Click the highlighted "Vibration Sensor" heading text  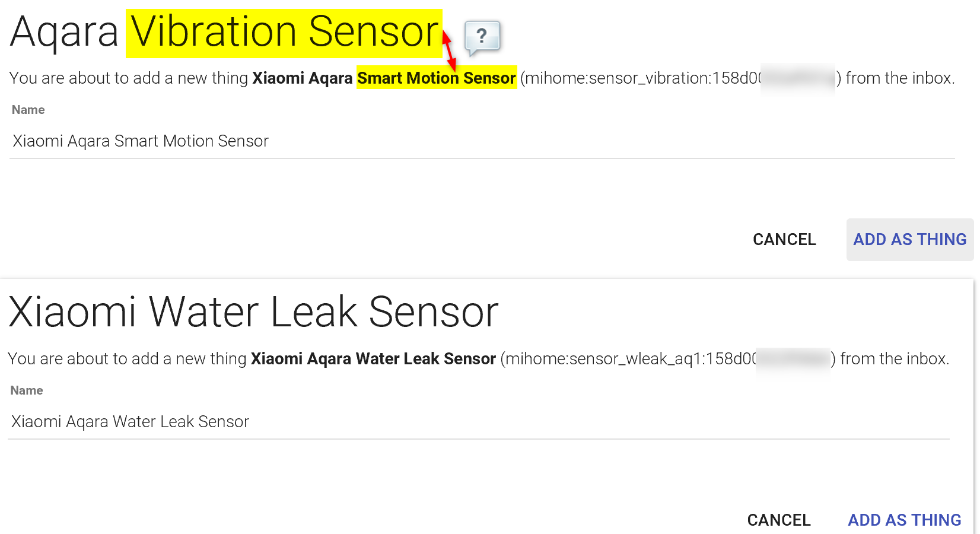(x=284, y=33)
